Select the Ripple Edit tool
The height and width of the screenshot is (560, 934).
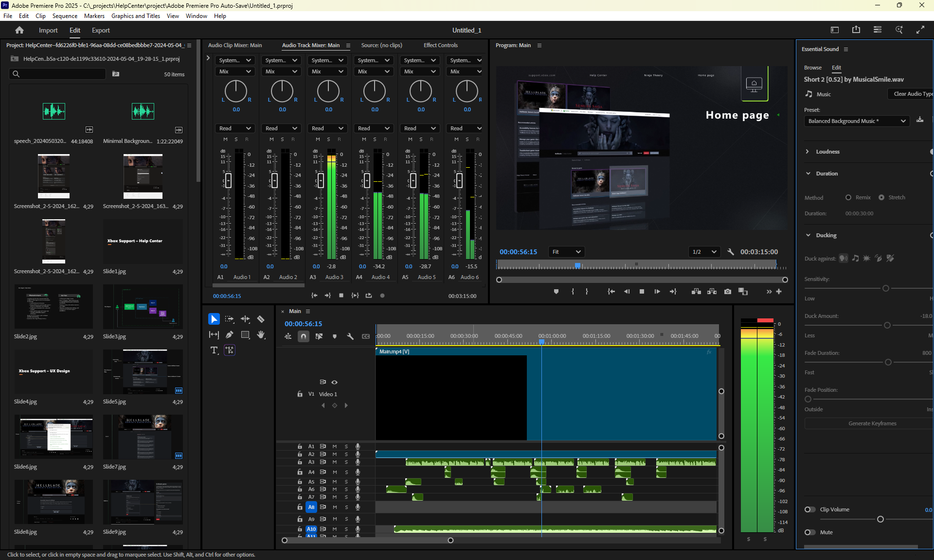click(x=245, y=319)
